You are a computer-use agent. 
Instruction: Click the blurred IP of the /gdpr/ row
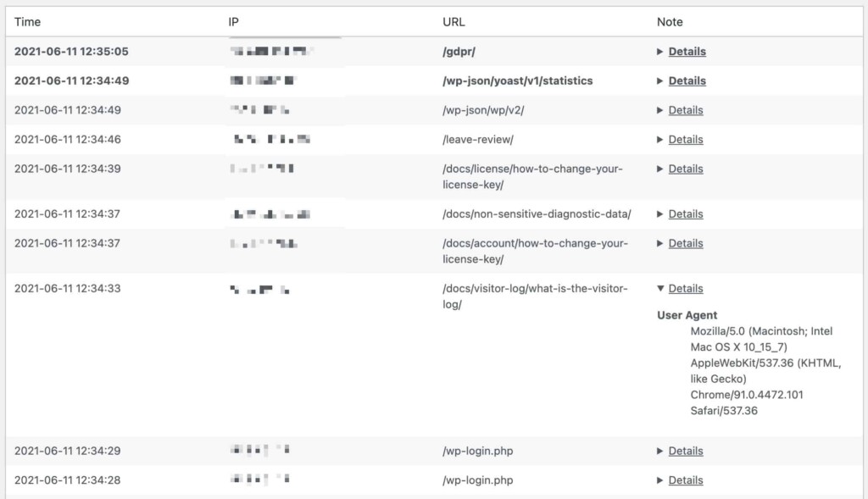point(272,52)
